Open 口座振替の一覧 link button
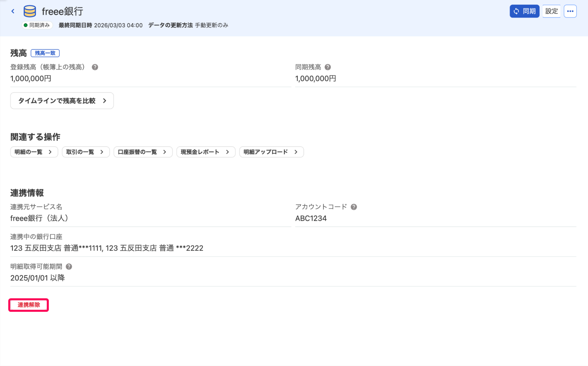588x366 pixels. 143,152
